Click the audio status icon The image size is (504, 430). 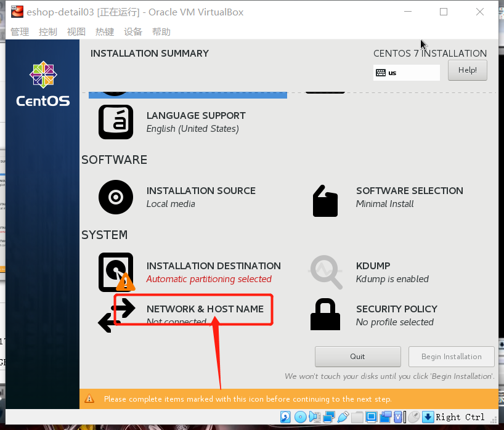315,417
